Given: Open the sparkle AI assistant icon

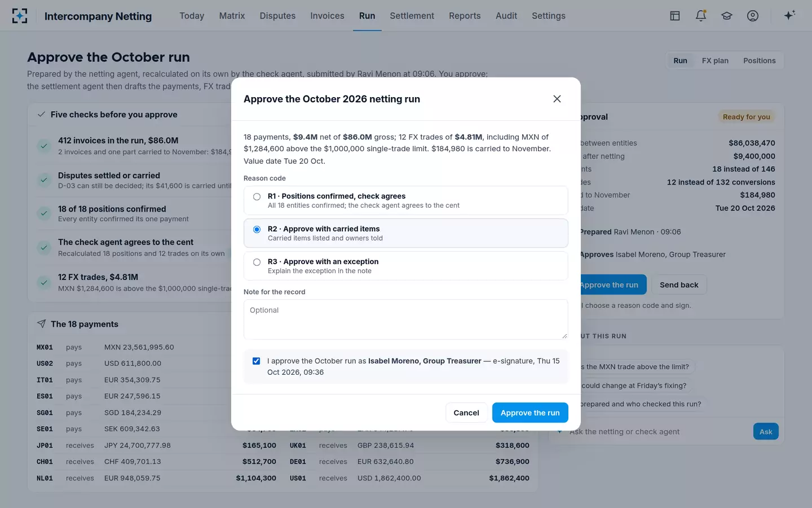Looking at the screenshot, I should click(789, 15).
